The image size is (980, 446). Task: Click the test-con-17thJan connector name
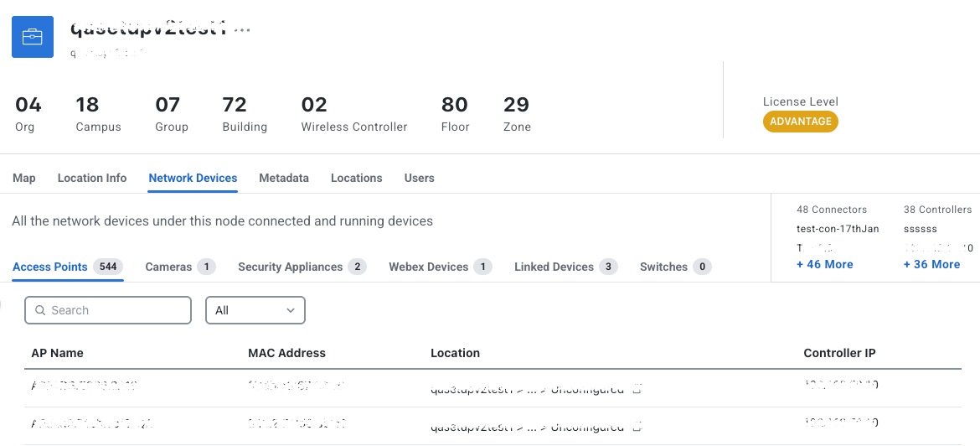tap(838, 229)
